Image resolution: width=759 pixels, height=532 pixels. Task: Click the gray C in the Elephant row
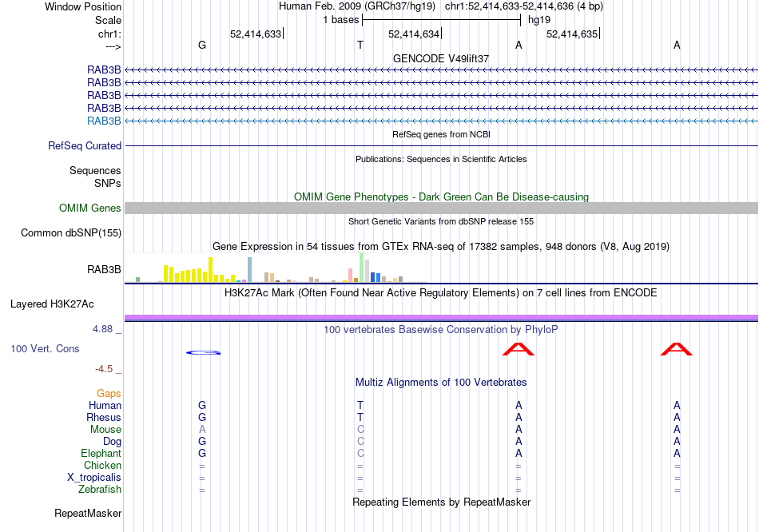coord(360,454)
